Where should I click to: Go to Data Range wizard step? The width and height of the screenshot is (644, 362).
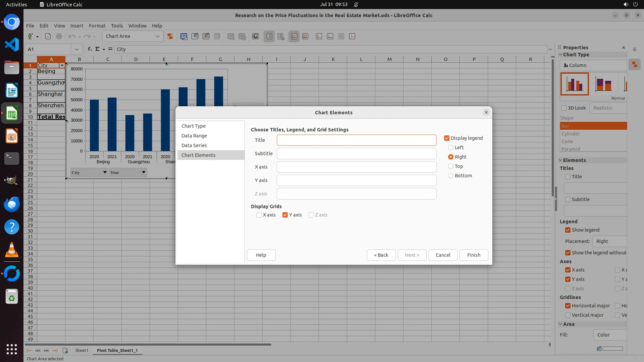point(194,136)
